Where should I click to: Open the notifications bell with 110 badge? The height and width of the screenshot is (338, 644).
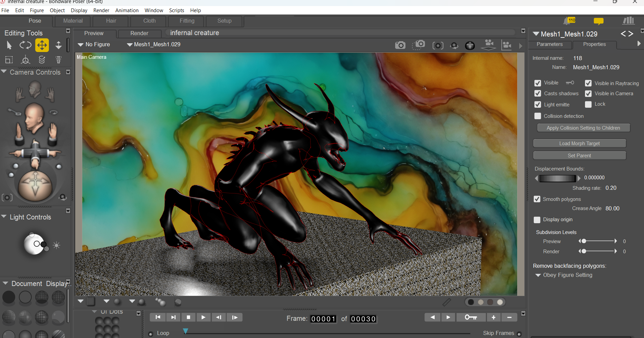click(569, 21)
